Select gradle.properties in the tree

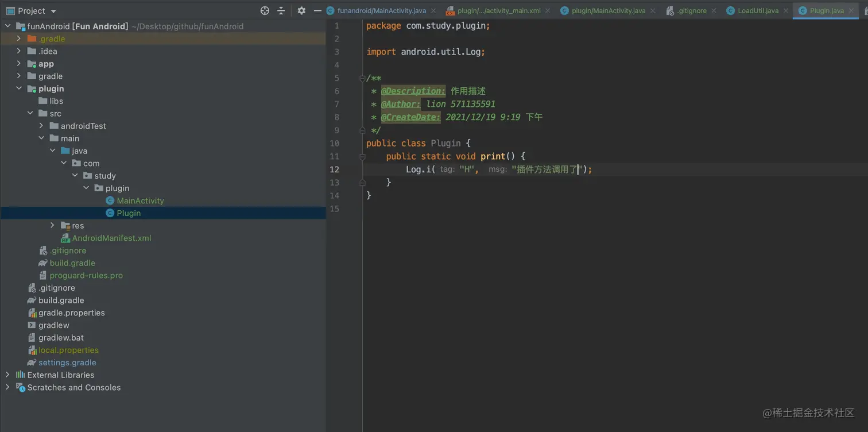coord(72,313)
